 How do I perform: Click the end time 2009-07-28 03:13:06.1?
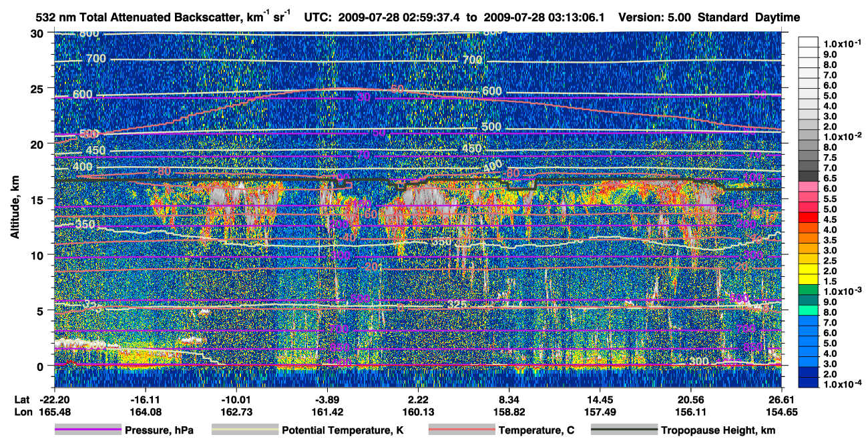(544, 17)
